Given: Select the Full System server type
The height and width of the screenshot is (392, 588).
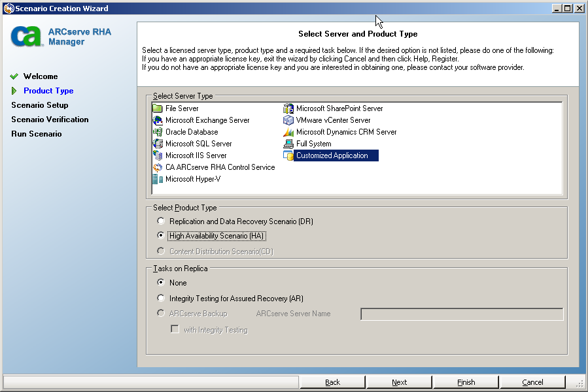Looking at the screenshot, I should pyautogui.click(x=317, y=143).
